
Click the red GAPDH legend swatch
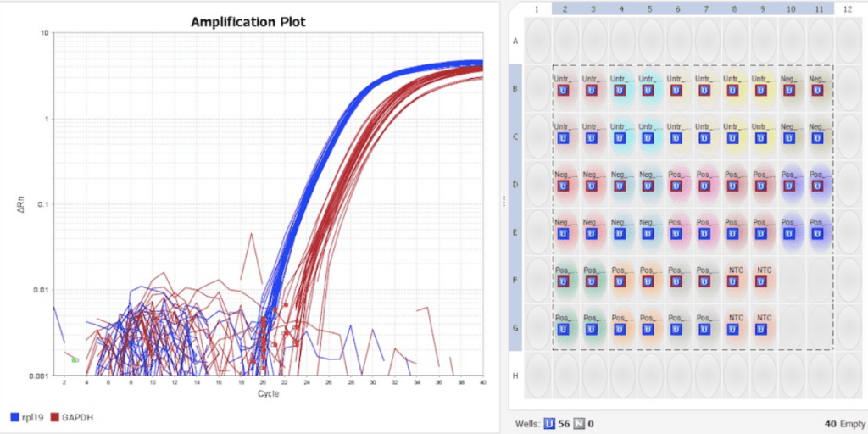pos(55,417)
